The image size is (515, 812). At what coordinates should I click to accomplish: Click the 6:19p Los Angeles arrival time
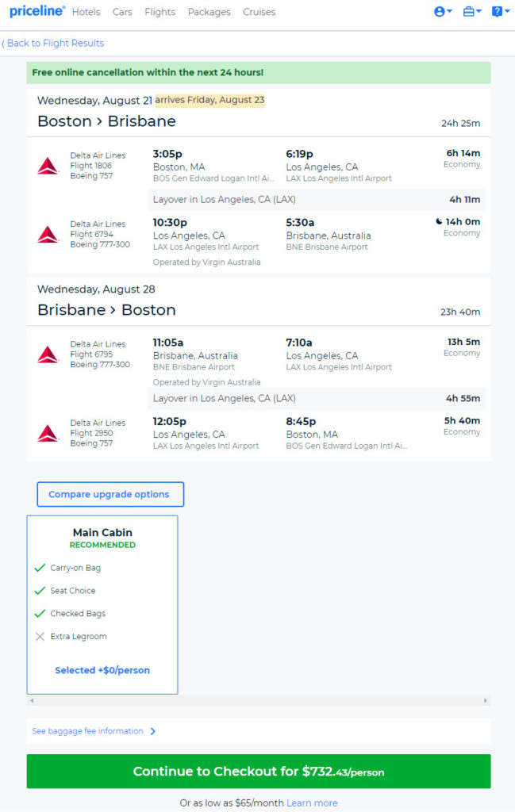coord(299,154)
